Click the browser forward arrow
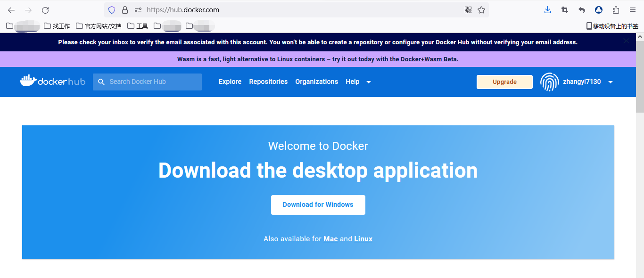 28,10
